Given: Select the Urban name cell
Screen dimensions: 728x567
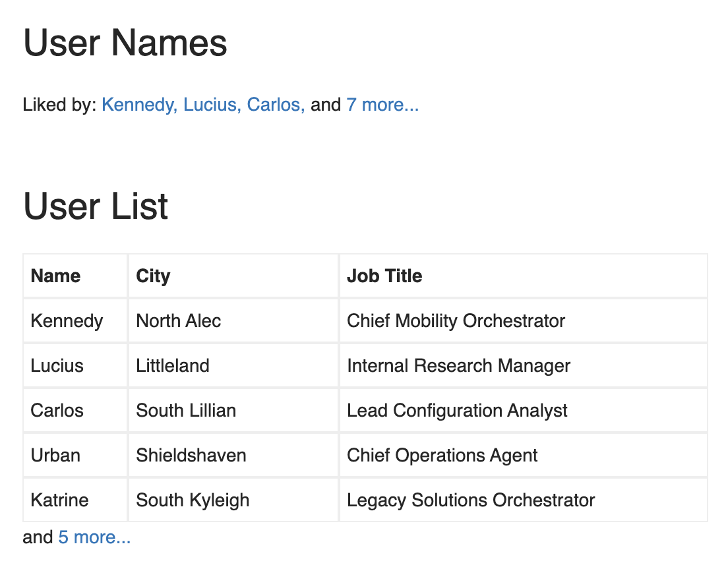Looking at the screenshot, I should 55,456.
